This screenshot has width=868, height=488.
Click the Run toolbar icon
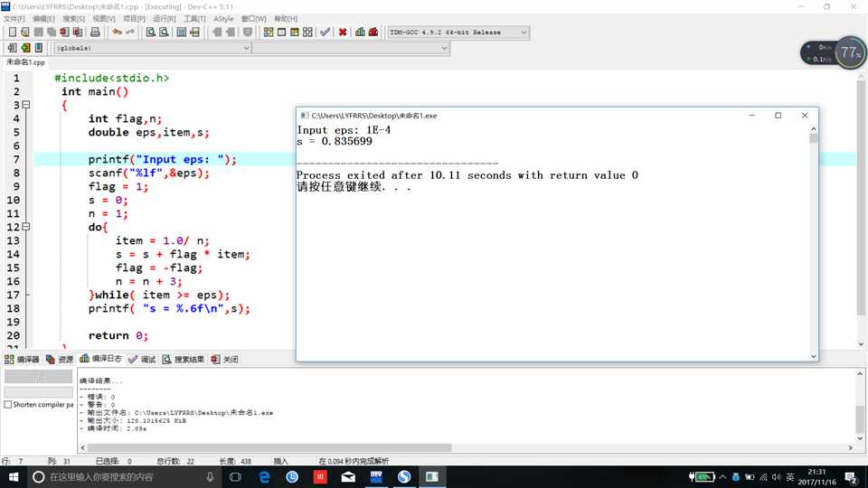click(282, 33)
